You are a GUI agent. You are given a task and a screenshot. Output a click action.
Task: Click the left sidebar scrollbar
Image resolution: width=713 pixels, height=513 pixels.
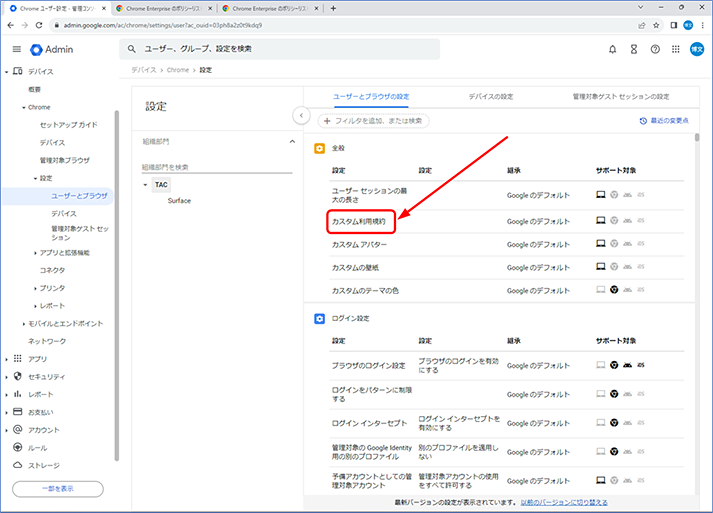pos(117,286)
